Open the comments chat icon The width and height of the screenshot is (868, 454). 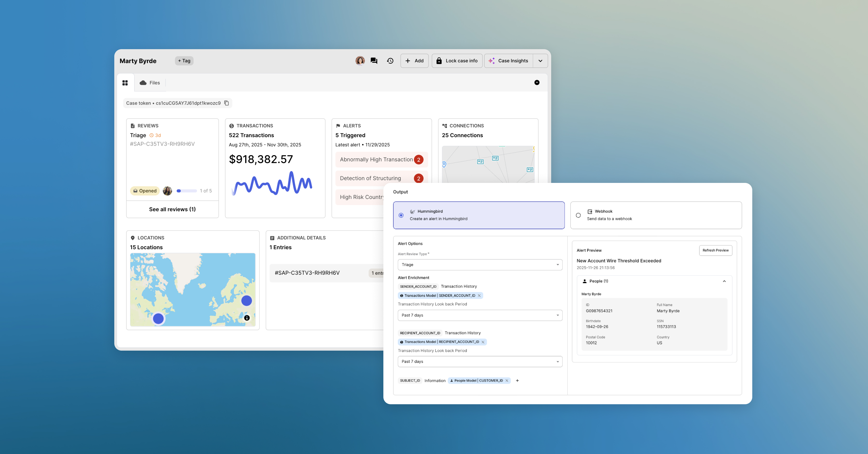374,61
